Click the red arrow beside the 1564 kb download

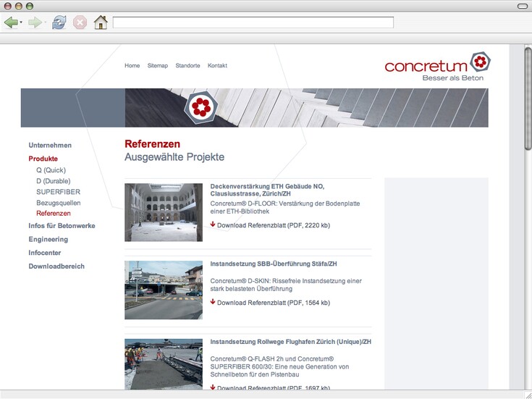(213, 302)
